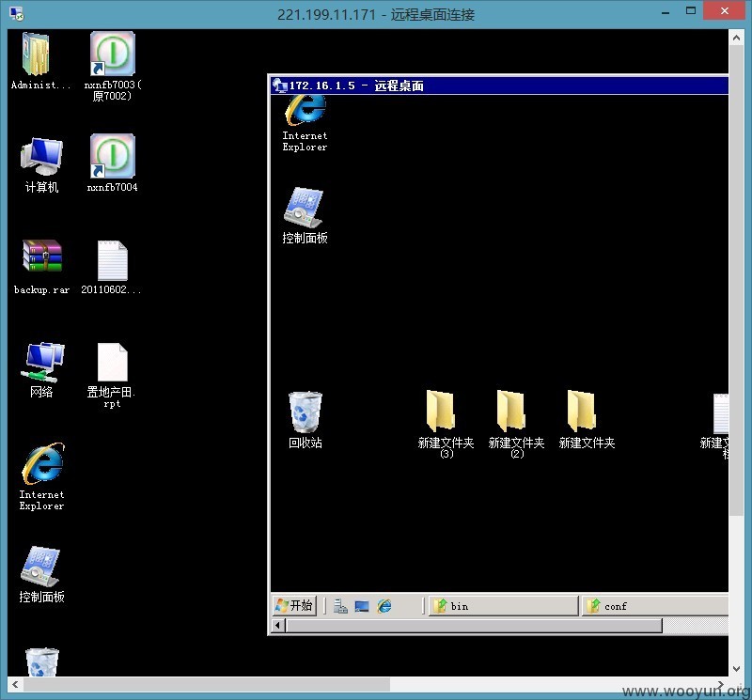Viewport: 752px width, 700px height.
Task: Click the show desktop quick launch icon
Action: click(x=362, y=606)
